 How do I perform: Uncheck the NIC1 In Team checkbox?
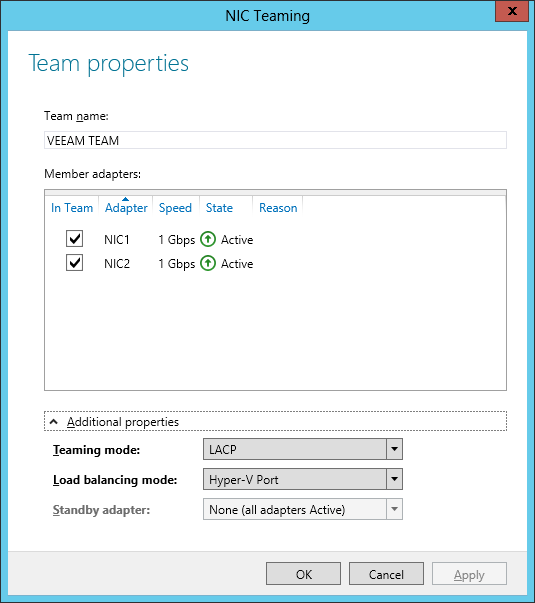[74, 238]
